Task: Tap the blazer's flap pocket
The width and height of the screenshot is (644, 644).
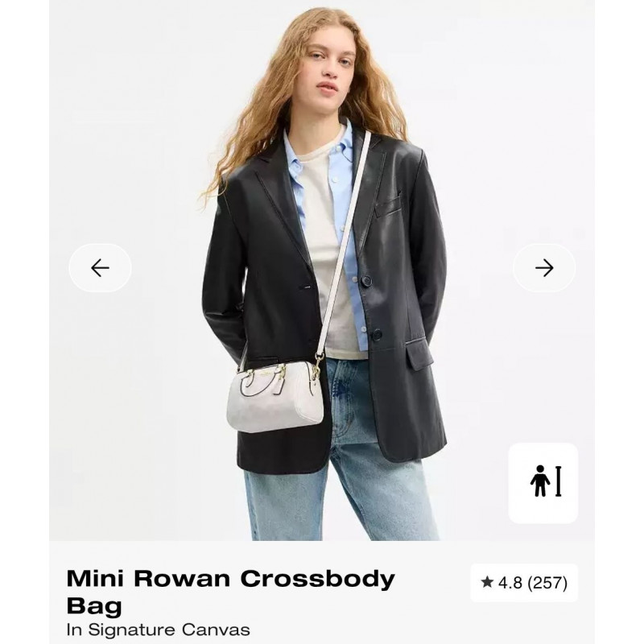Action: coord(419,355)
